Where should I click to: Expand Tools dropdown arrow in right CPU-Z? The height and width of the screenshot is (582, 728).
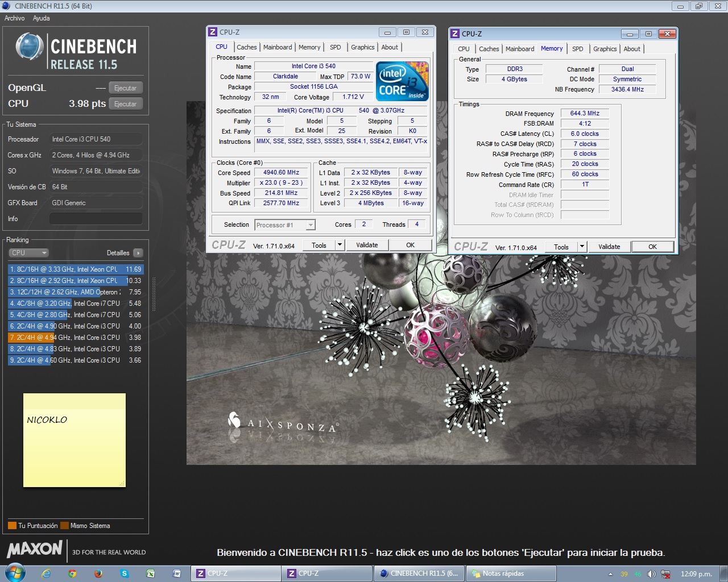[582, 247]
